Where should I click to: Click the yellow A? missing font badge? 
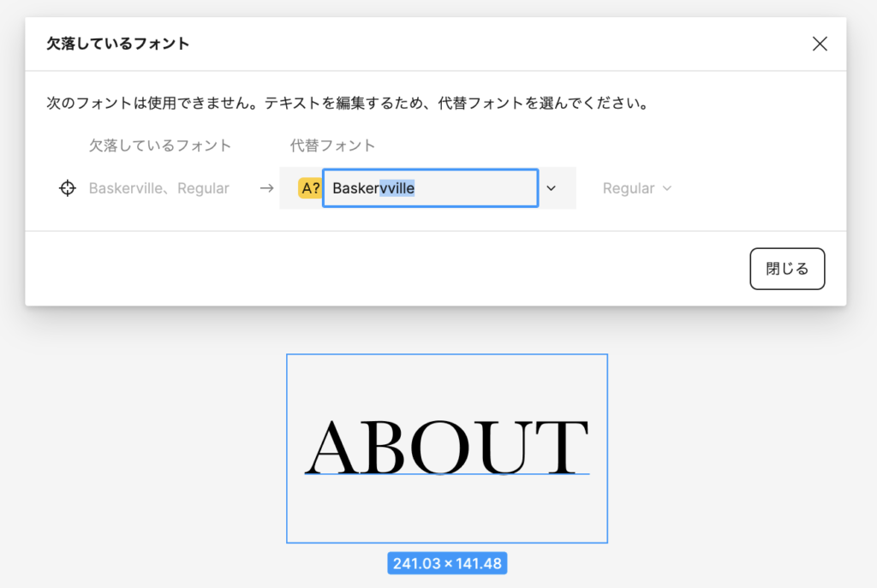point(309,188)
